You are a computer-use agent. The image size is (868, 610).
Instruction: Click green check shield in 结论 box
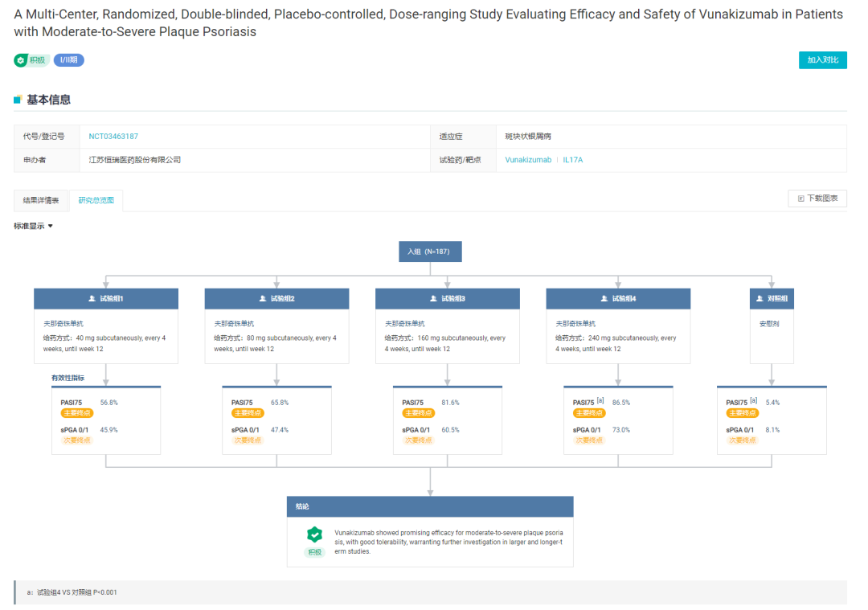[x=314, y=534]
